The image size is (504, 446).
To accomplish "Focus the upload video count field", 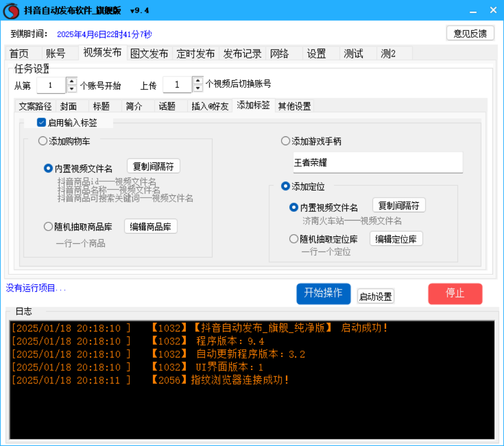I will pyautogui.click(x=177, y=84).
